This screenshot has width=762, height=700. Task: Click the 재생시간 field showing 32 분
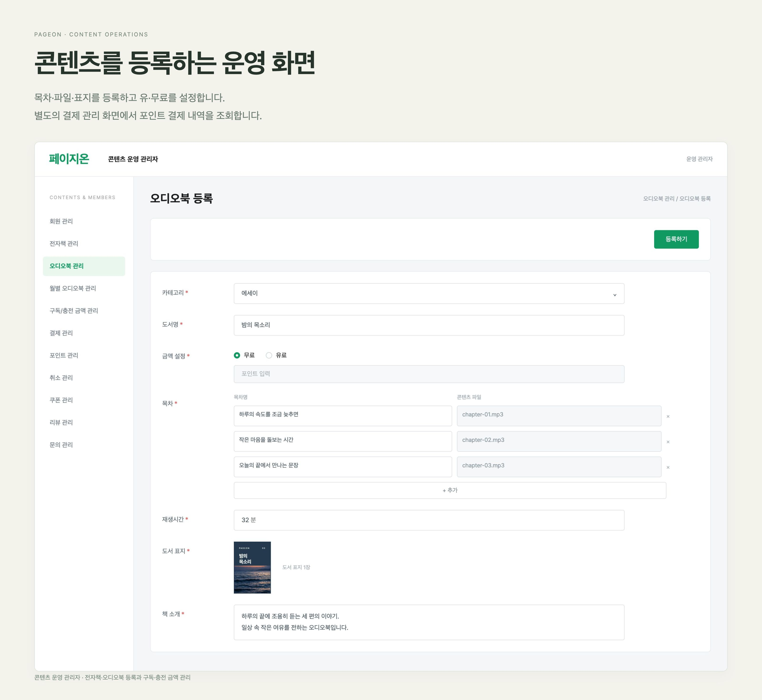click(x=429, y=520)
